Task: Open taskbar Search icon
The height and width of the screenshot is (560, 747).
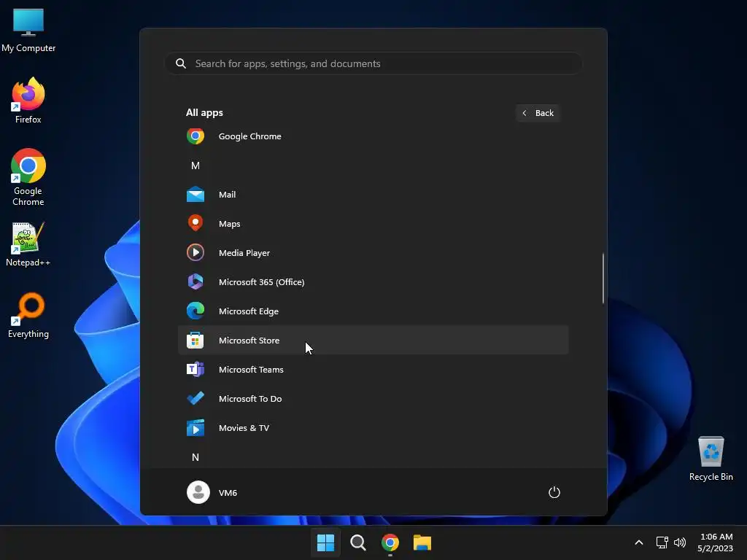Action: click(x=357, y=542)
